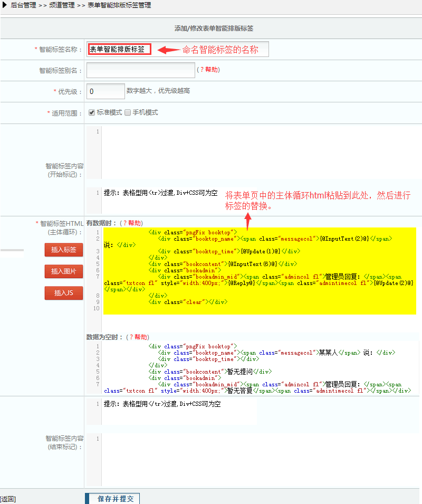This screenshot has height=504, width=422.
Task: Enable the 手机模式 checkbox
Action: tap(128, 112)
